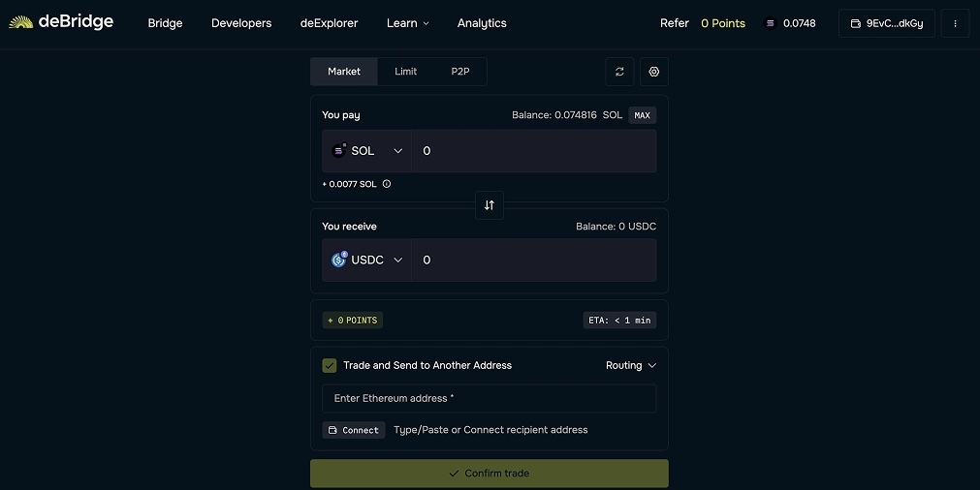Screen dimensions: 980x490
Task: Click the deBridge logo
Action: click(x=61, y=22)
